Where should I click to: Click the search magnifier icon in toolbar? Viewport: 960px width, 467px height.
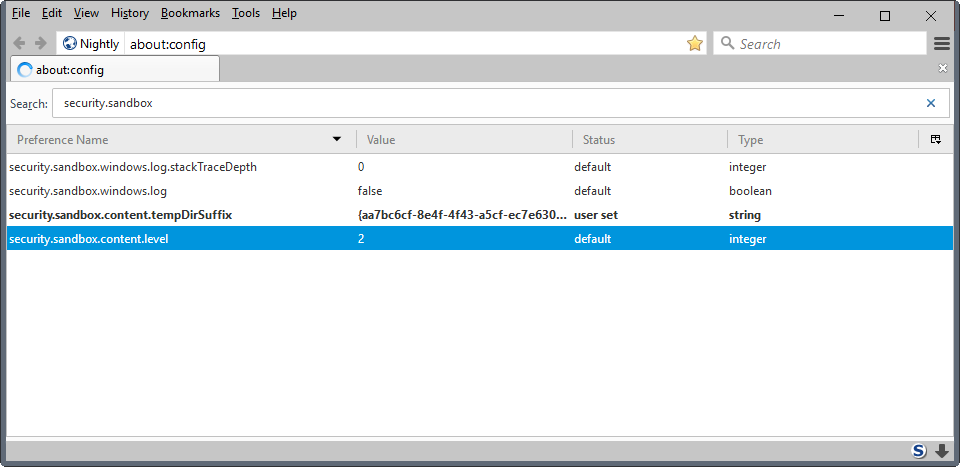point(727,43)
